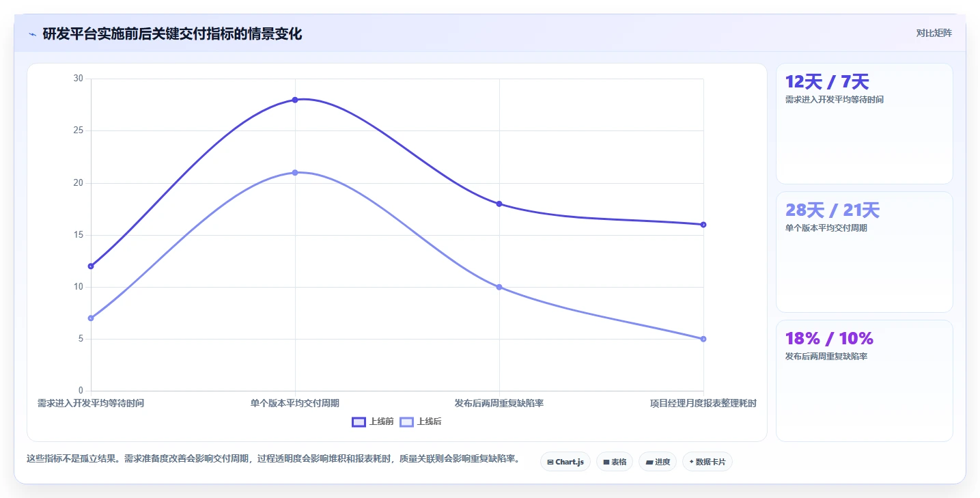Click the 表格 tag chip
Screen dimensions: 980x498
tap(615, 462)
